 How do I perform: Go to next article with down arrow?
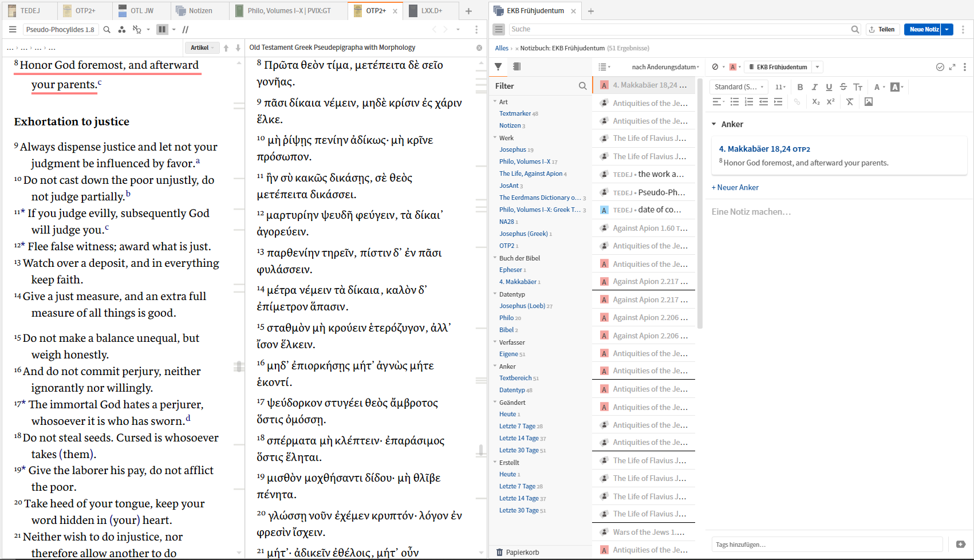click(238, 48)
